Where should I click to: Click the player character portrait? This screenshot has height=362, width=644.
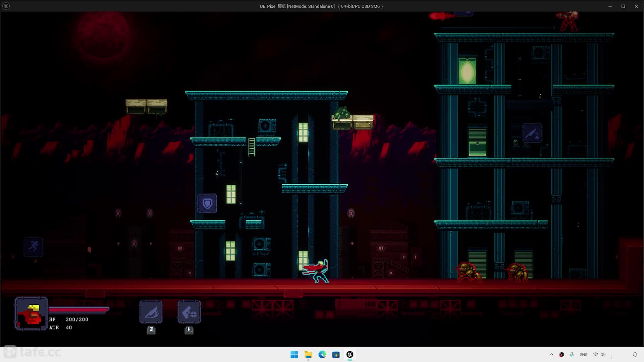(x=31, y=314)
